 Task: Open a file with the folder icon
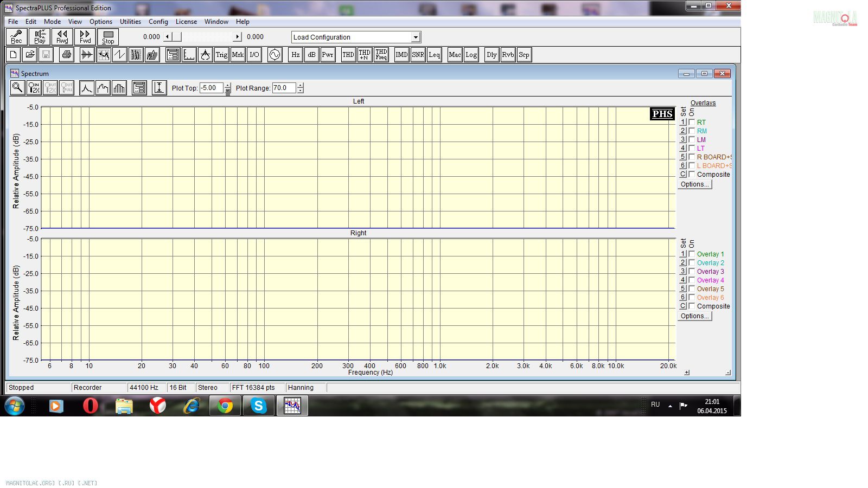[30, 55]
